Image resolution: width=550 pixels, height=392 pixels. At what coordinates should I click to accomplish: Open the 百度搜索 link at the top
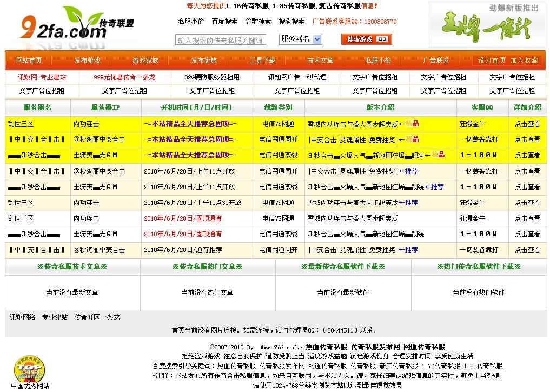pos(224,22)
